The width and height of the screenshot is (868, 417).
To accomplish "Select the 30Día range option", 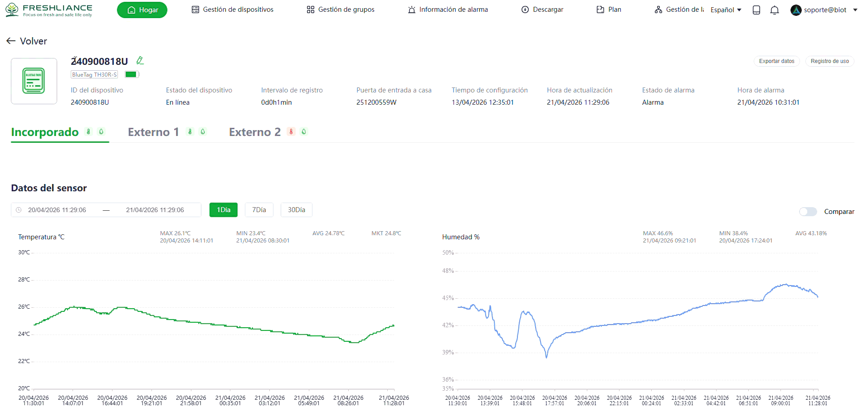I will [x=296, y=210].
